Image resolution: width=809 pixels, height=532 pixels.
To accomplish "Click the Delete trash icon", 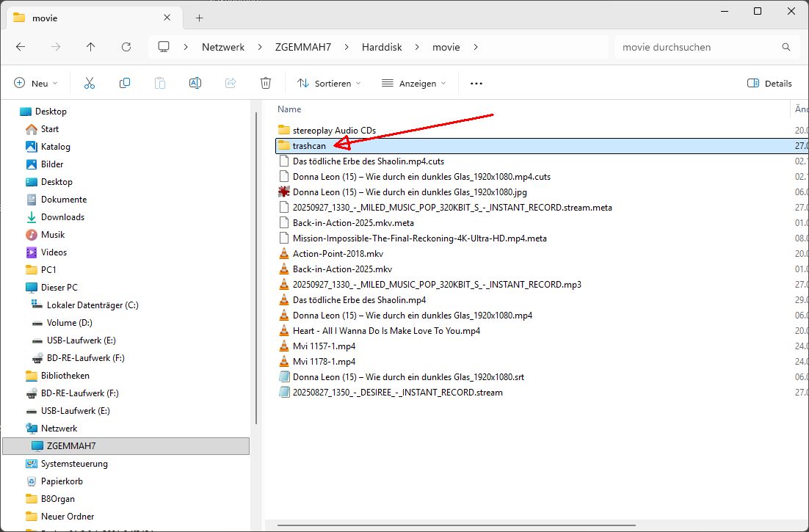I will [x=266, y=84].
